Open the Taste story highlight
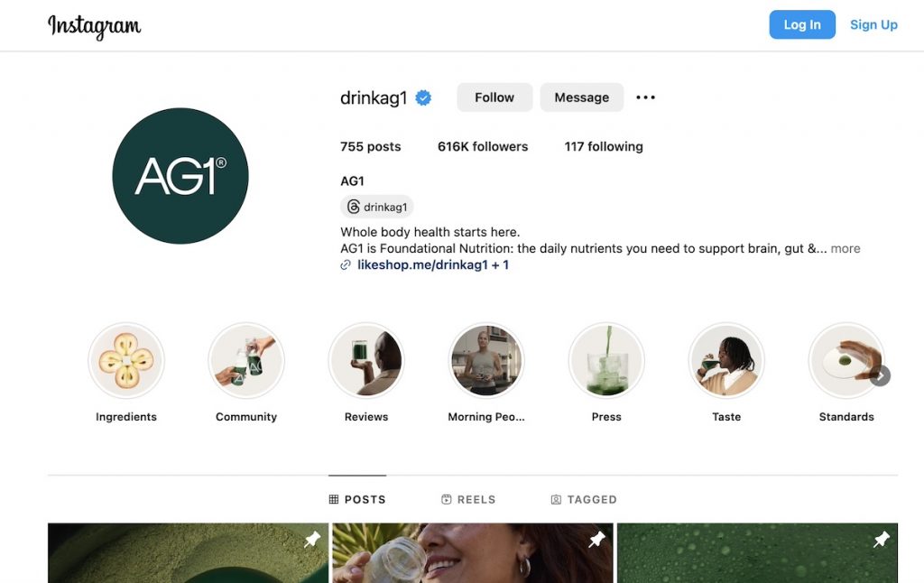This screenshot has height=583, width=924. 726,360
